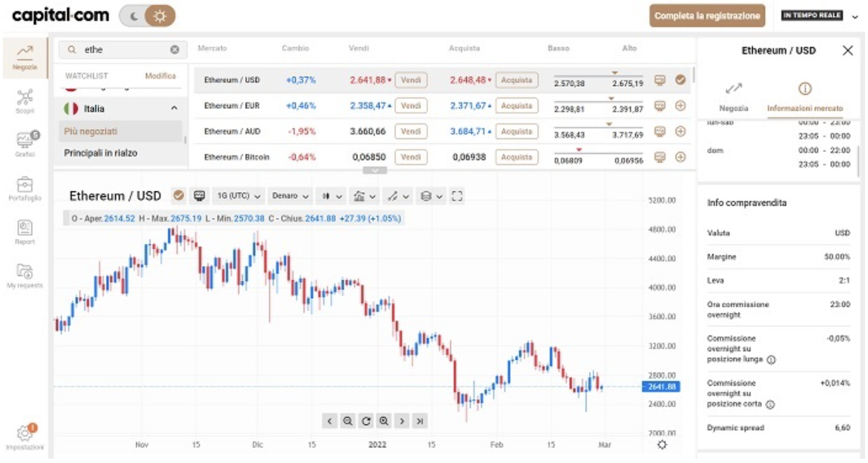Close the Ethereum / USD info panel
Screen dimensions: 868x463
(848, 51)
